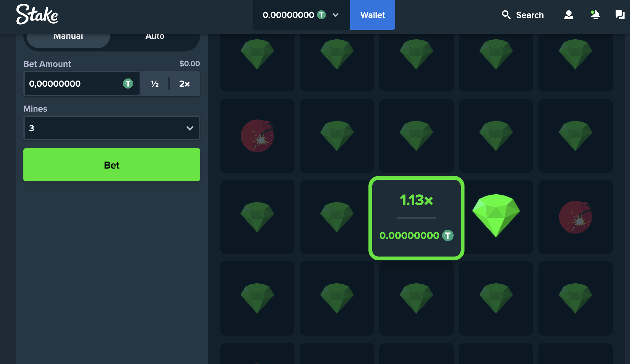Click the middle gem tile in the fourth row
Screen dimensions: 630x364
(416, 298)
